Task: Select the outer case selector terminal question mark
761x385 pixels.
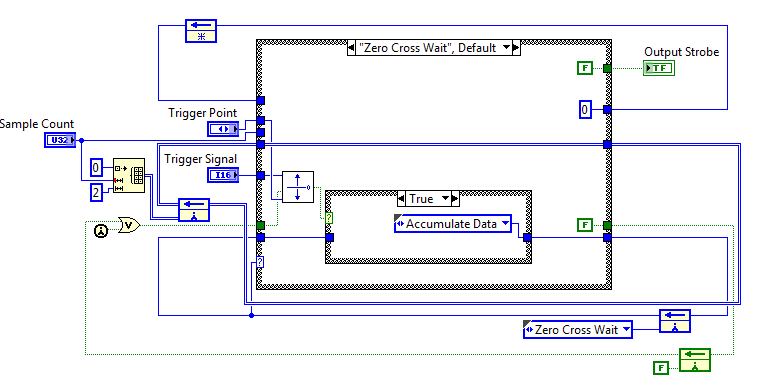Action: pos(260,263)
